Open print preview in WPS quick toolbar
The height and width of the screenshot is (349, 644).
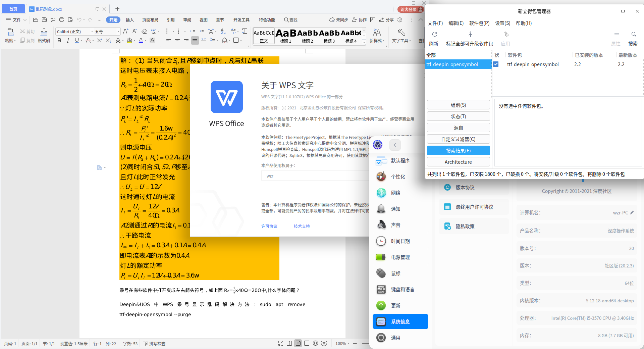70,20
